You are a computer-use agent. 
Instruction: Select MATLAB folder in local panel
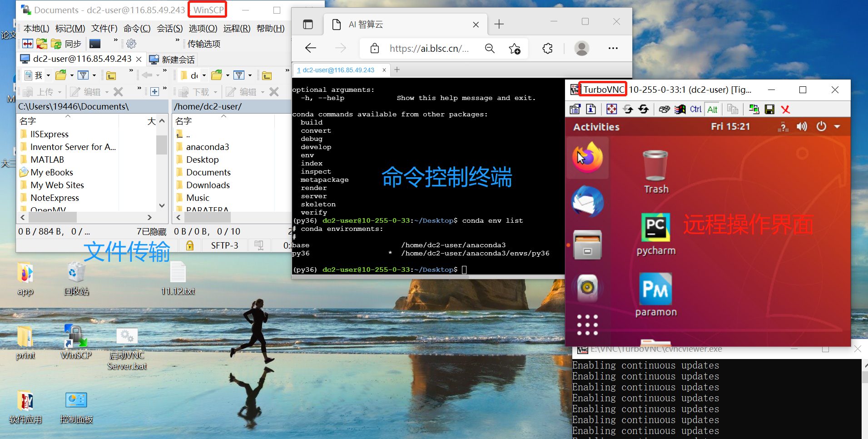point(47,160)
